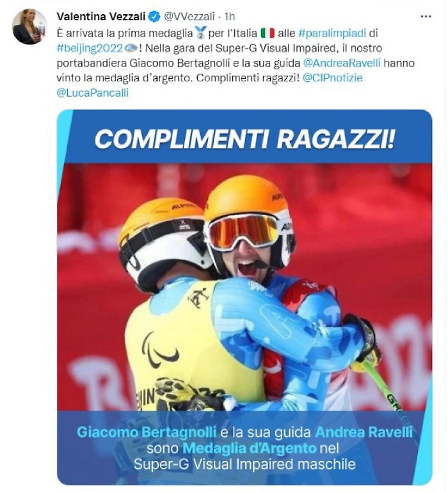
Task: Click the Valentina Vezzali display name
Action: [101, 16]
